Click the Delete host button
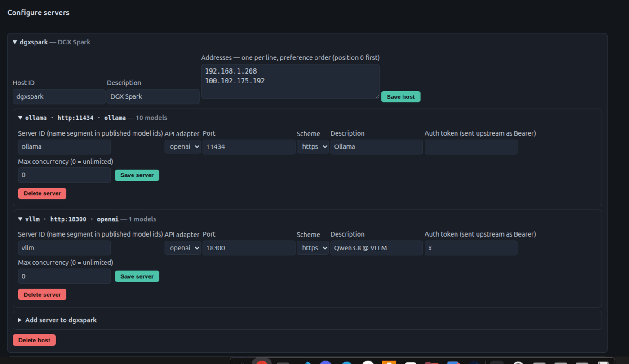 (x=34, y=340)
